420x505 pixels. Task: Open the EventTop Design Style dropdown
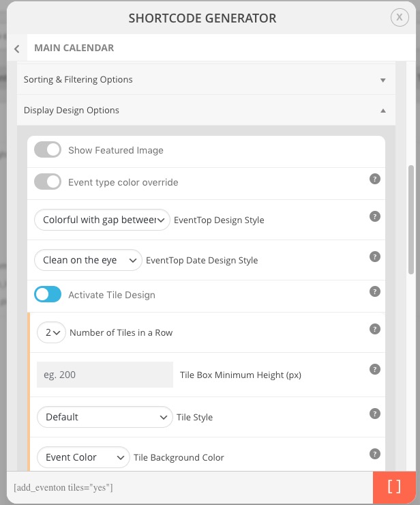(102, 220)
